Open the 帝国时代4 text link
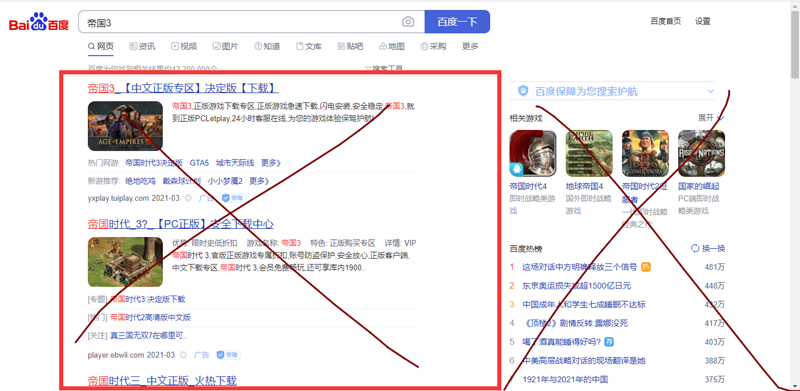 [528, 186]
